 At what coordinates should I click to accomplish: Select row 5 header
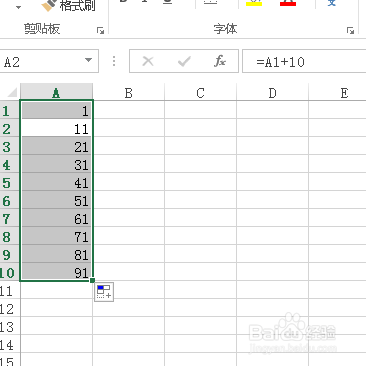click(10, 183)
